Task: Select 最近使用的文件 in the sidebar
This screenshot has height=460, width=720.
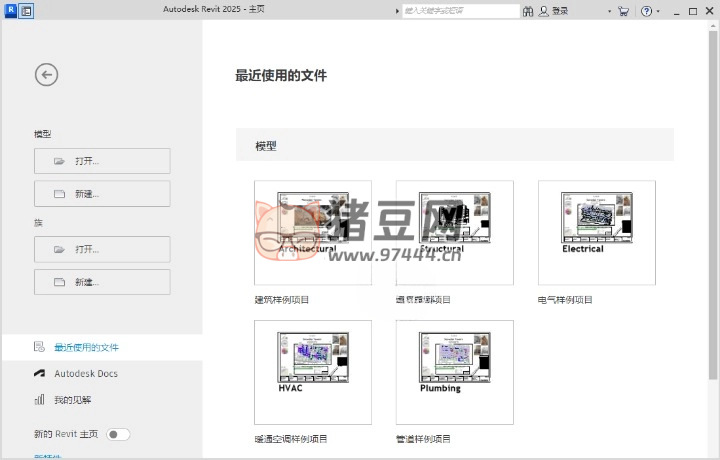Action: [86, 347]
